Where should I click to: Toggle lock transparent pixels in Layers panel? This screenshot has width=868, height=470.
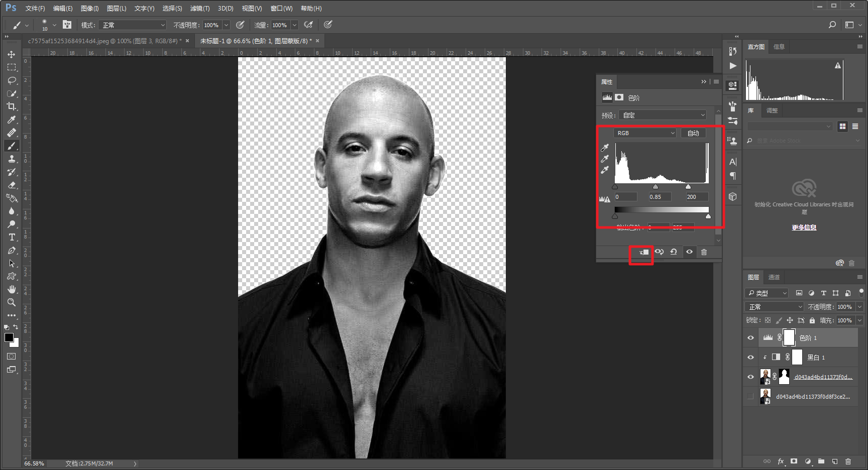pos(768,320)
